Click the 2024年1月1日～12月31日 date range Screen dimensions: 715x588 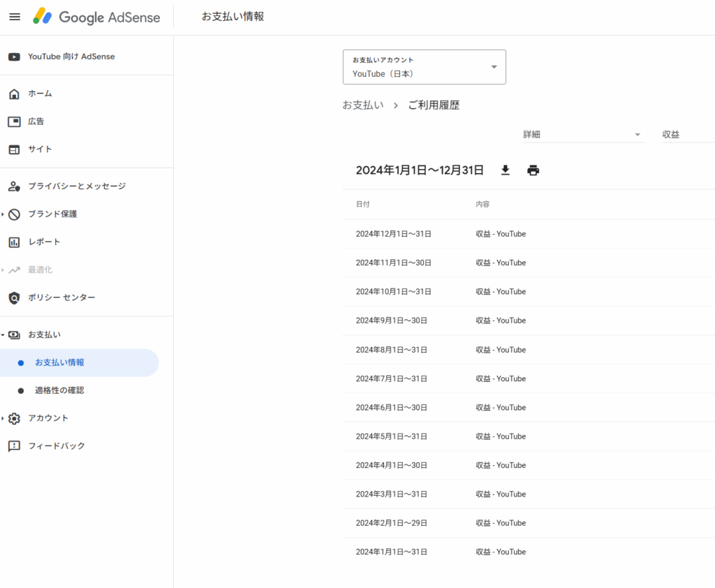pyautogui.click(x=420, y=170)
